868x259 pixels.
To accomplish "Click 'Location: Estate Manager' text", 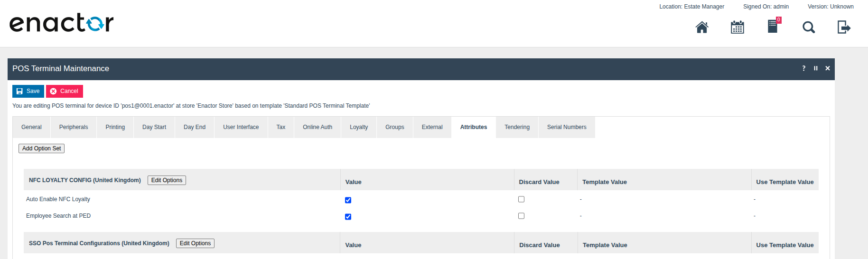I will (x=691, y=7).
